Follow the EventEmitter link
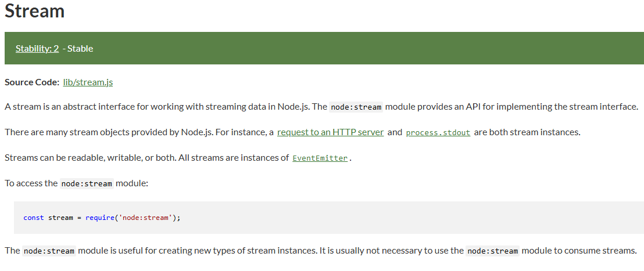Screen dimensions: 644x271 320,158
